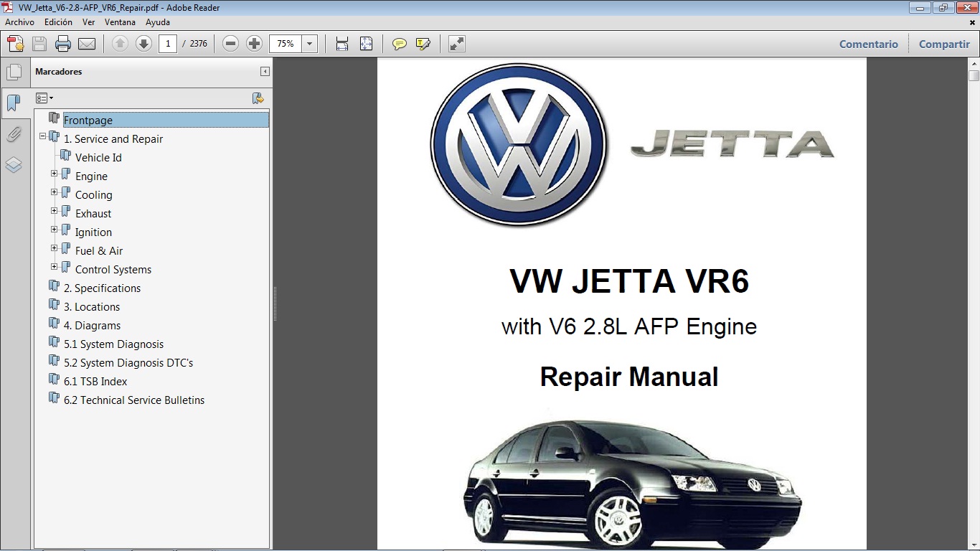The image size is (980, 551).
Task: Expand the Cooling bookmark
Action: tap(54, 192)
